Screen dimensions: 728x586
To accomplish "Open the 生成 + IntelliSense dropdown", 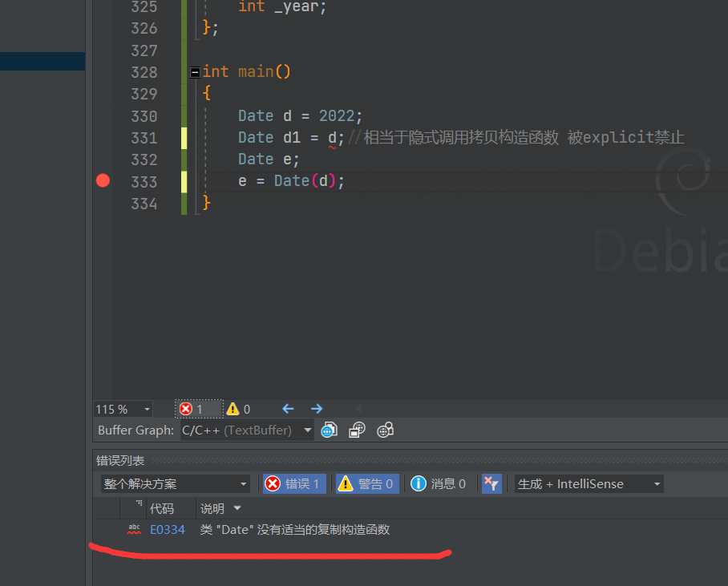I will click(x=588, y=484).
